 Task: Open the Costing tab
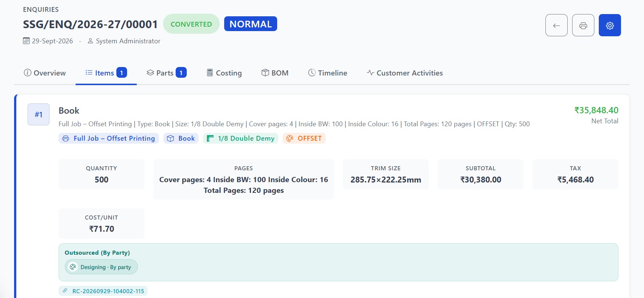point(224,73)
